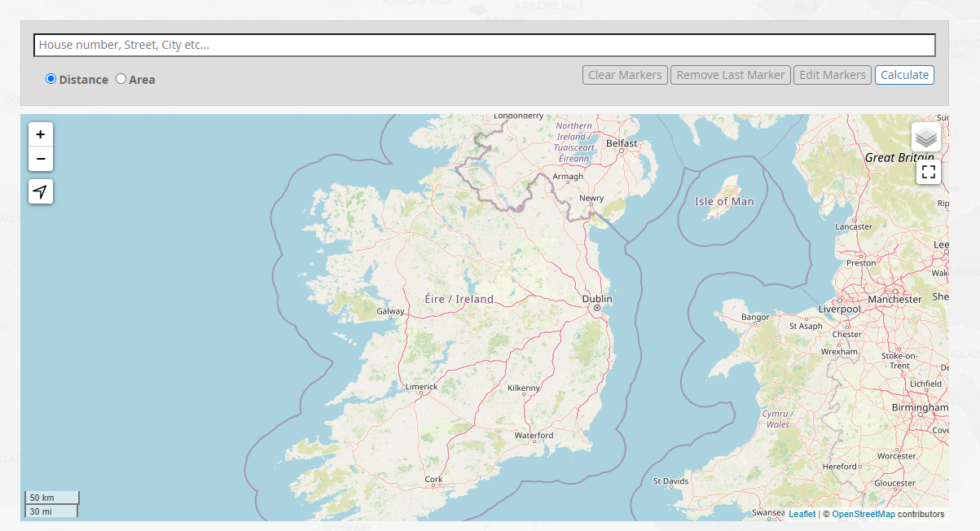The height and width of the screenshot is (531, 980).
Task: Focus the address search field
Action: 484,45
